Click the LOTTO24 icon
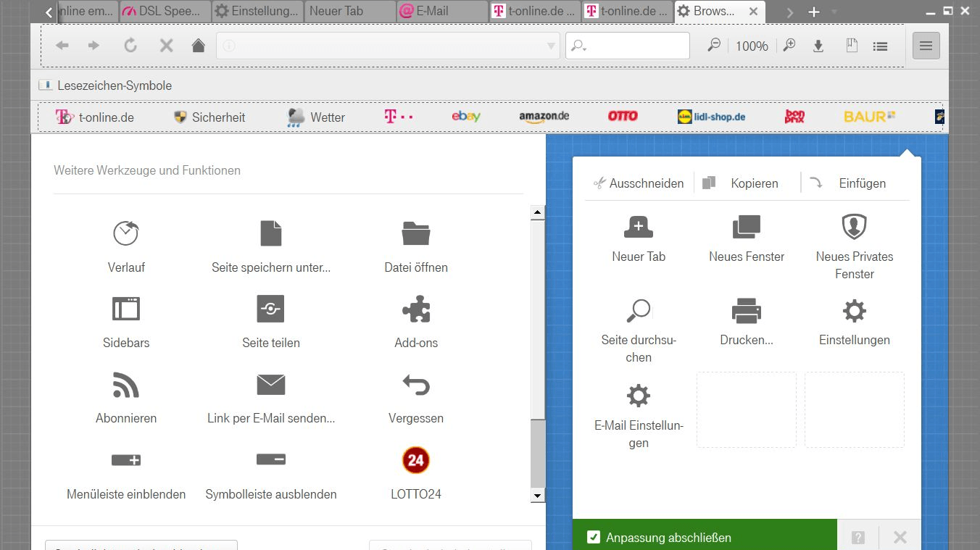This screenshot has width=980, height=550. click(x=416, y=460)
